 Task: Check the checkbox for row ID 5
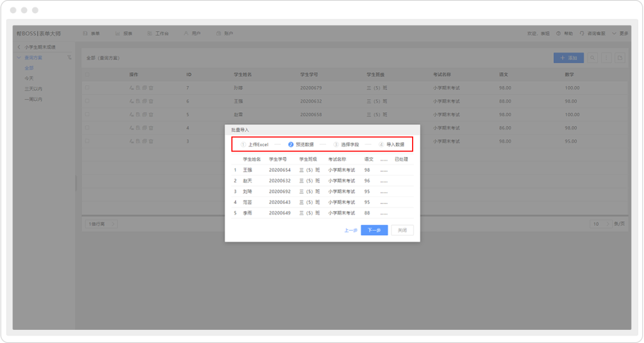(88, 115)
